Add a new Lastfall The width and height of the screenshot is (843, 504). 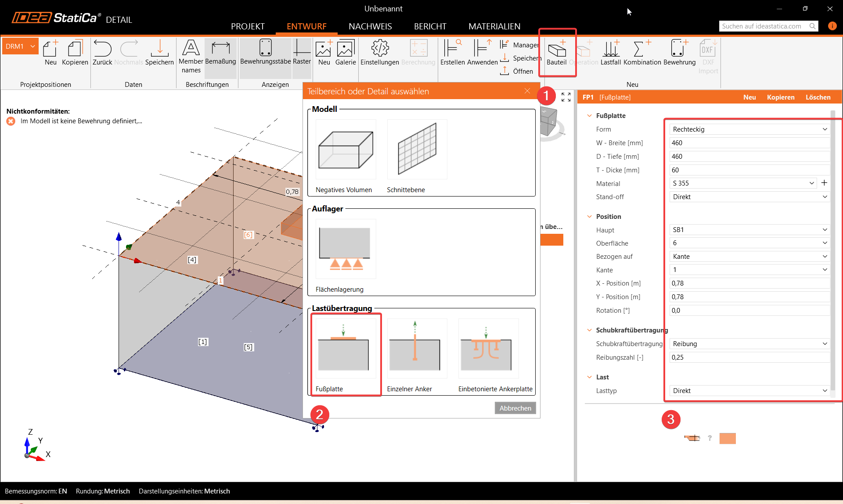click(610, 50)
